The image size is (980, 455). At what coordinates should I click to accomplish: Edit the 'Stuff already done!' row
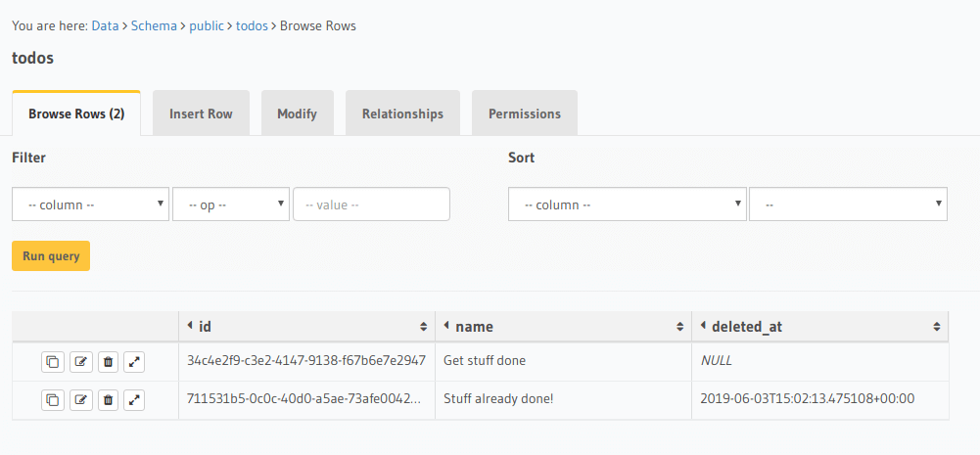coord(80,399)
